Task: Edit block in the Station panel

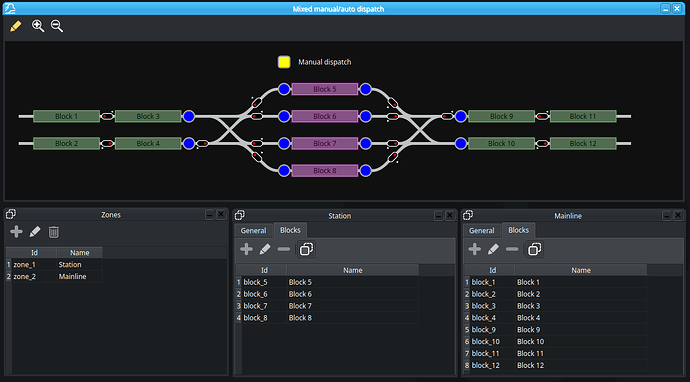Action: pos(265,250)
